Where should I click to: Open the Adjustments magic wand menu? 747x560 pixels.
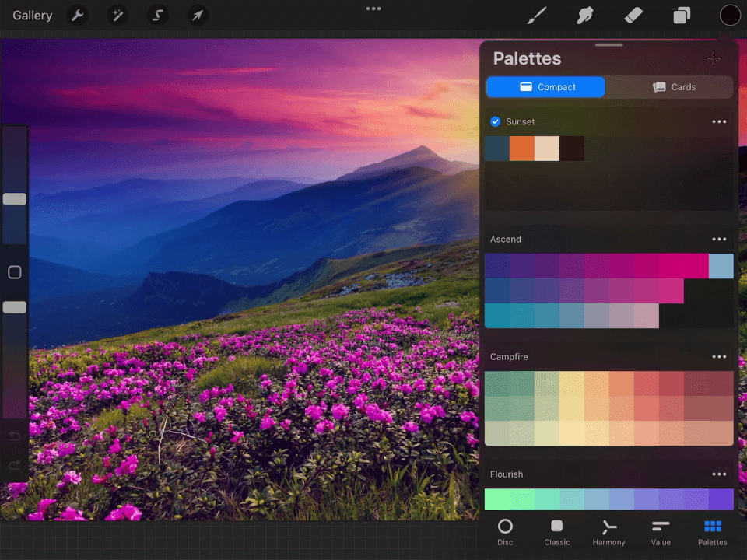tap(117, 16)
